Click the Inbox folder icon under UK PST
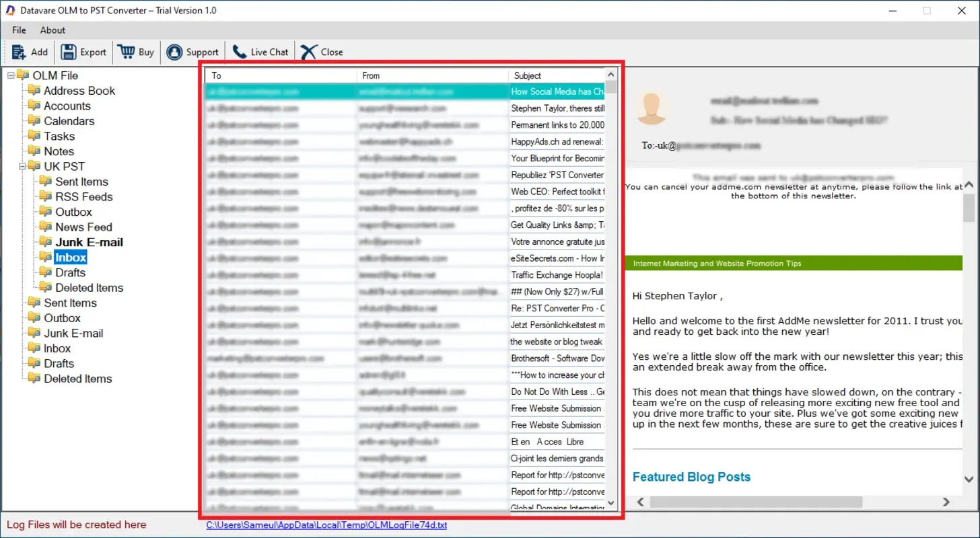 point(45,256)
